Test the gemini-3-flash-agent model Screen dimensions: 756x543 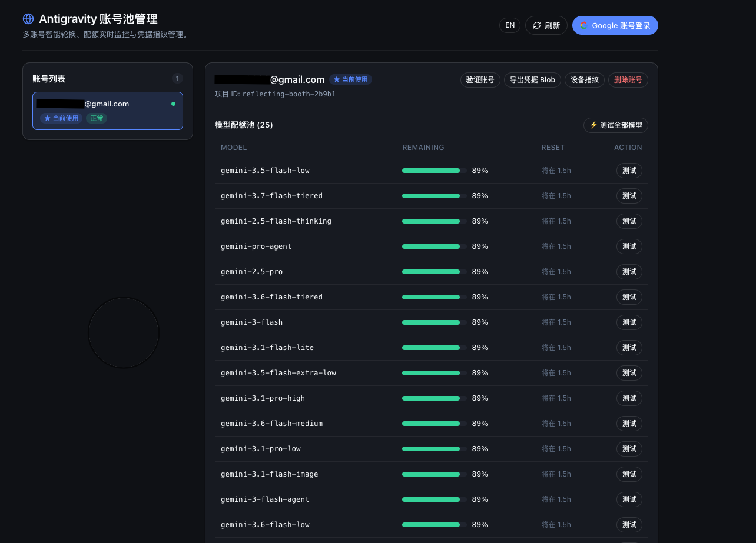tap(629, 499)
